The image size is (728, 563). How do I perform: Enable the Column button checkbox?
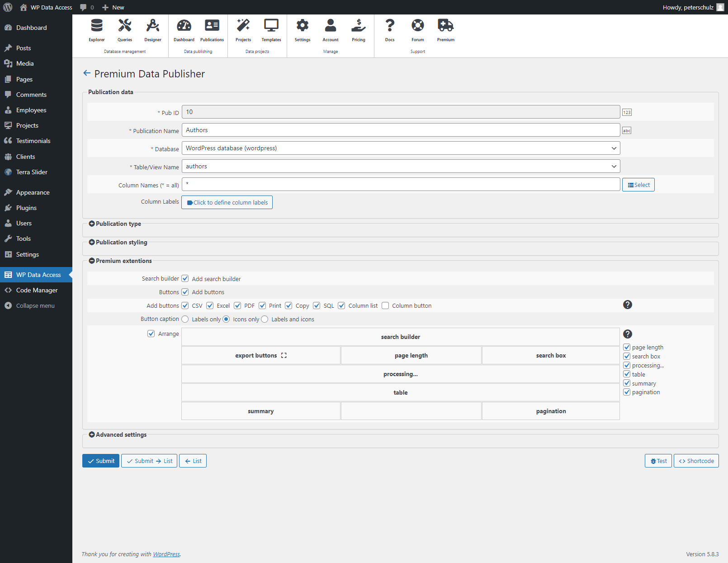(x=385, y=305)
